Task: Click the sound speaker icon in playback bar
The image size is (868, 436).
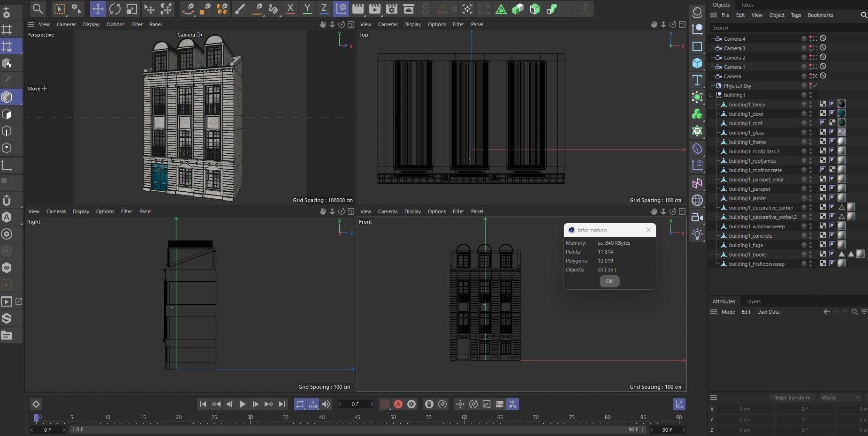Action: coord(326,404)
